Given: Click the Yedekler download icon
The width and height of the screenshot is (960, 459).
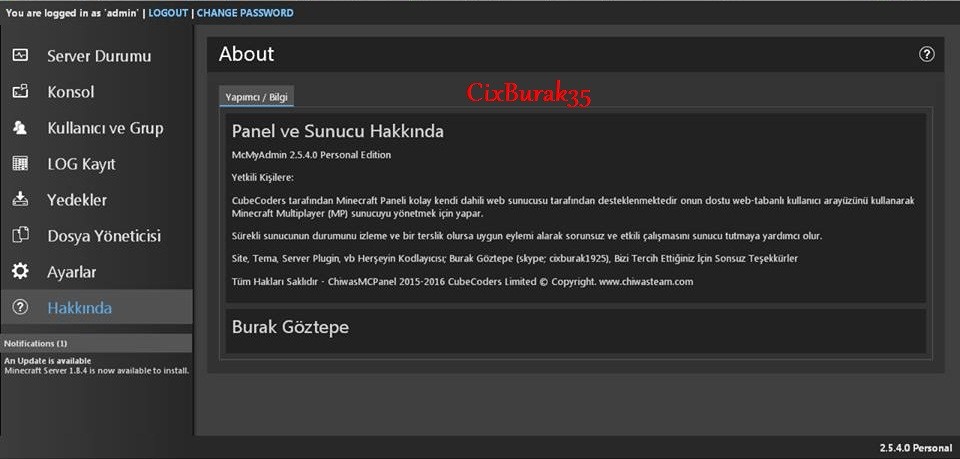Looking at the screenshot, I should [x=20, y=199].
